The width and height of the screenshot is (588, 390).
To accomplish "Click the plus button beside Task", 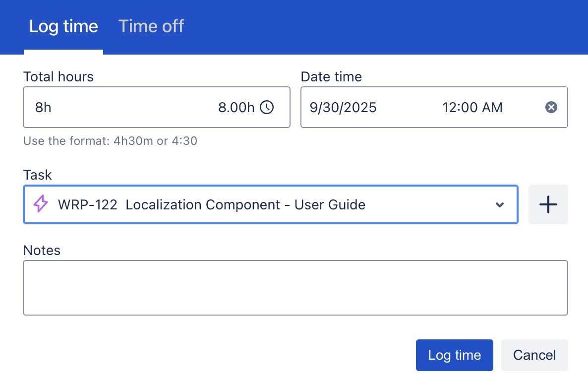I will click(x=548, y=204).
